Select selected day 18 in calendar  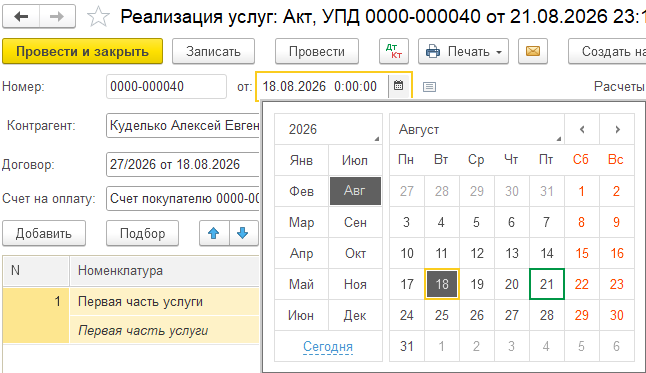click(442, 284)
